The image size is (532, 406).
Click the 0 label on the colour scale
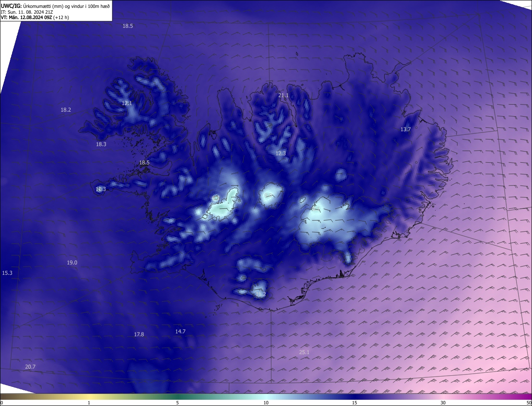(1, 403)
